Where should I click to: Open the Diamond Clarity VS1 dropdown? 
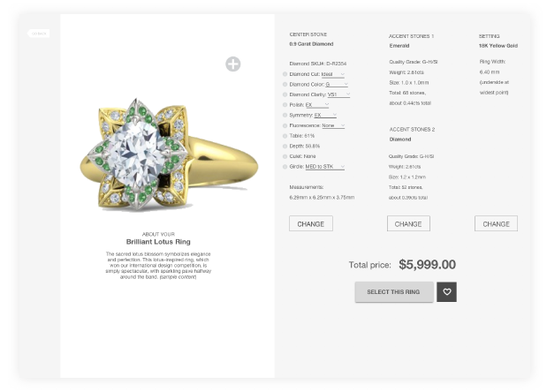point(338,94)
